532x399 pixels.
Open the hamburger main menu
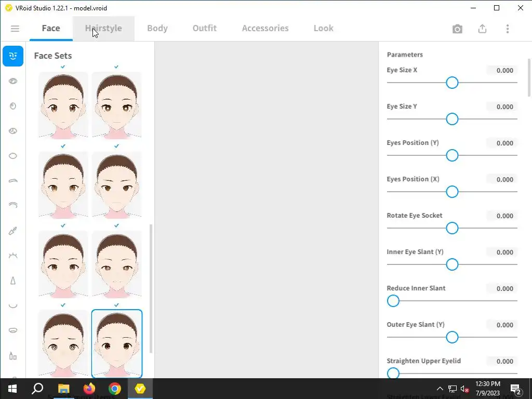15,29
